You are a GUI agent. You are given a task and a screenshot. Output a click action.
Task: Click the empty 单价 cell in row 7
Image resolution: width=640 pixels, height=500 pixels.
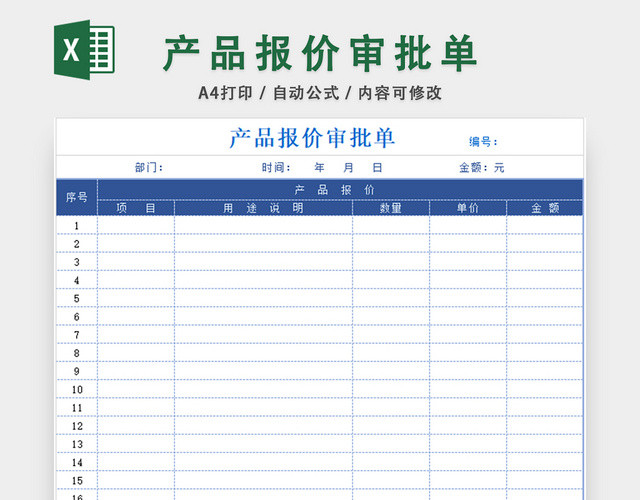click(x=468, y=335)
